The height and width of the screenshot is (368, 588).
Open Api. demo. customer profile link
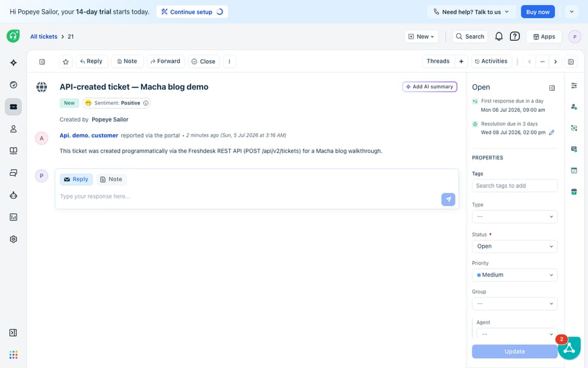click(x=89, y=135)
